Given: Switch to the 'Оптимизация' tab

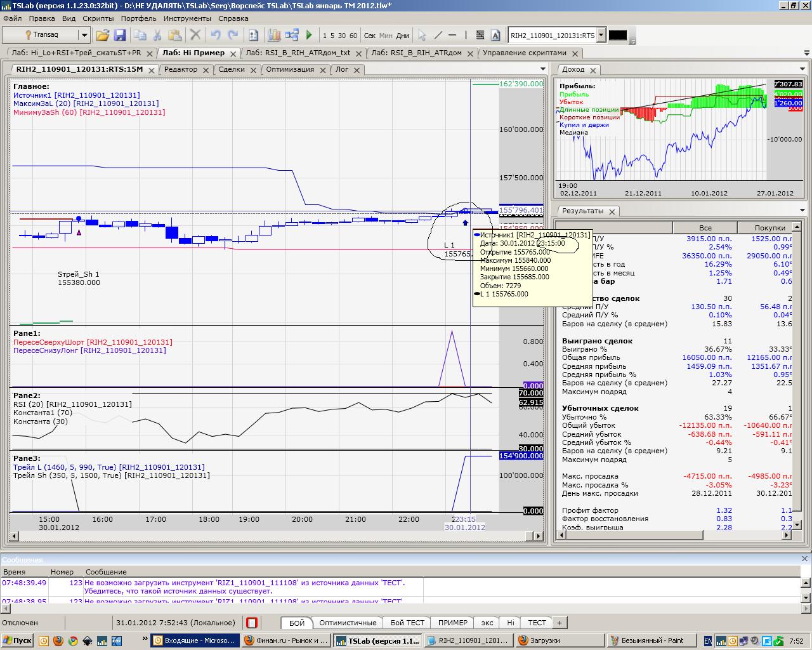Looking at the screenshot, I should coord(290,69).
